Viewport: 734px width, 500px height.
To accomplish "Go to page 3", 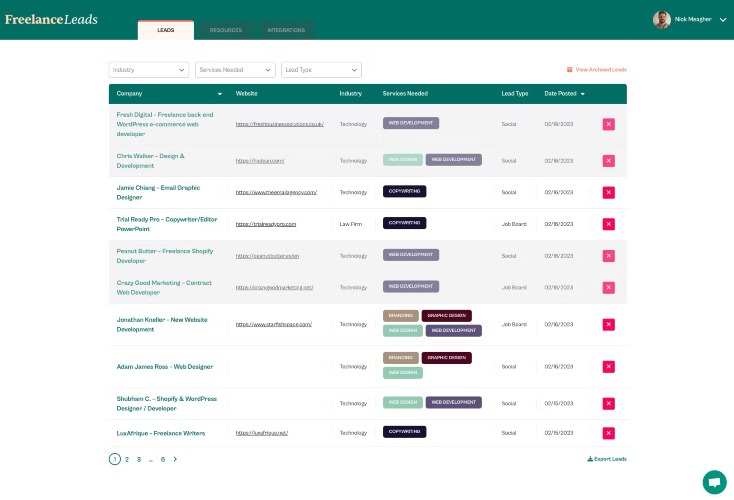I will (139, 459).
